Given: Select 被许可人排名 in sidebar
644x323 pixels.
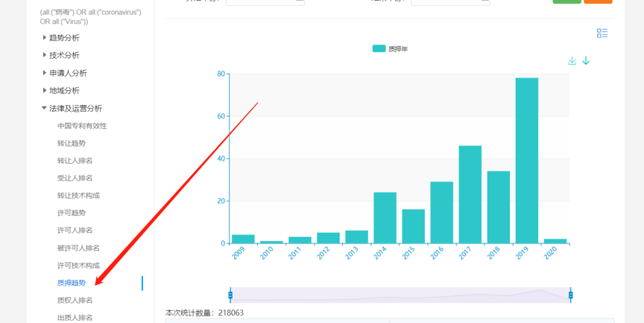Looking at the screenshot, I should click(78, 248).
